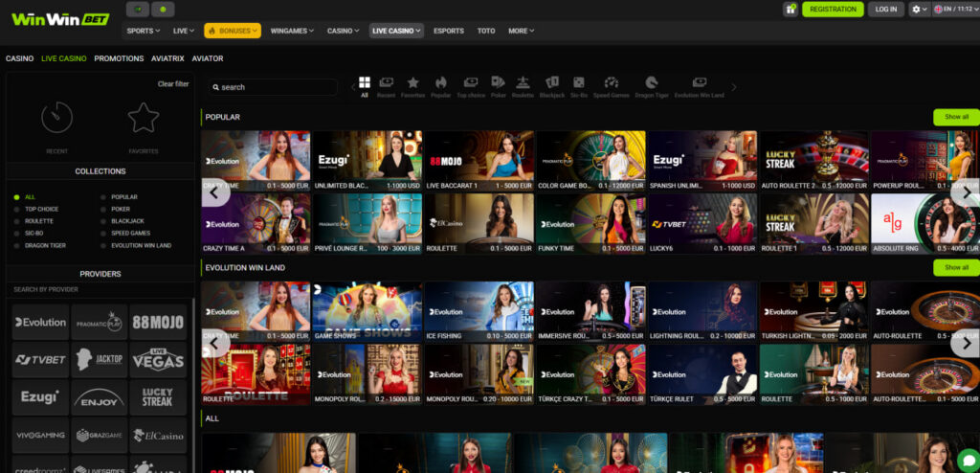
Task: Filter by Jacktop provider logo
Action: point(100,360)
